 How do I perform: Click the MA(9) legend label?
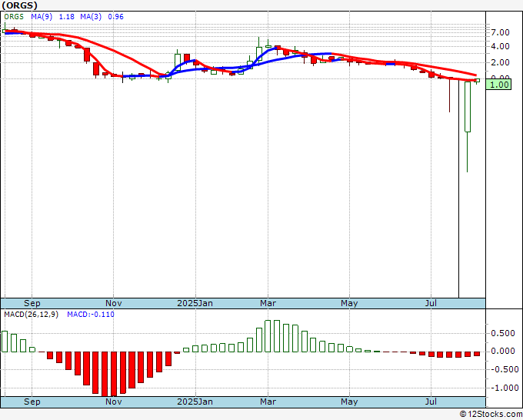point(42,17)
